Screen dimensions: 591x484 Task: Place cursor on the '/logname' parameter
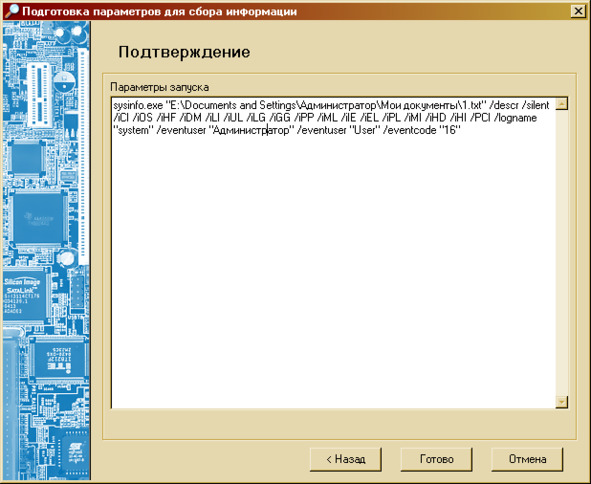pyautogui.click(x=517, y=118)
